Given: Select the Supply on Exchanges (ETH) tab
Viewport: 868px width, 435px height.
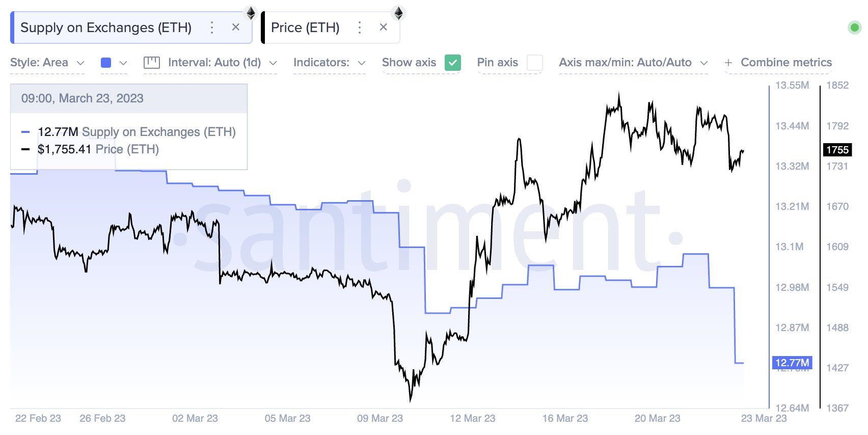Looking at the screenshot, I should pos(106,28).
